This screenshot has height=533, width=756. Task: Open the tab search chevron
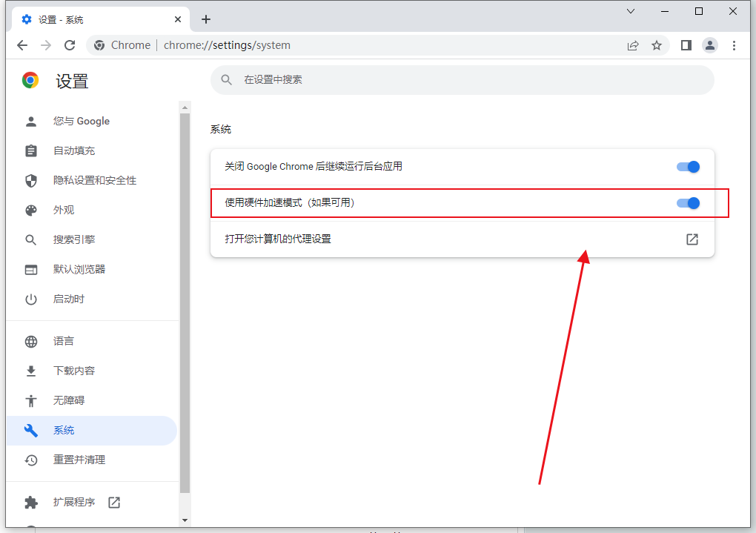pyautogui.click(x=630, y=12)
